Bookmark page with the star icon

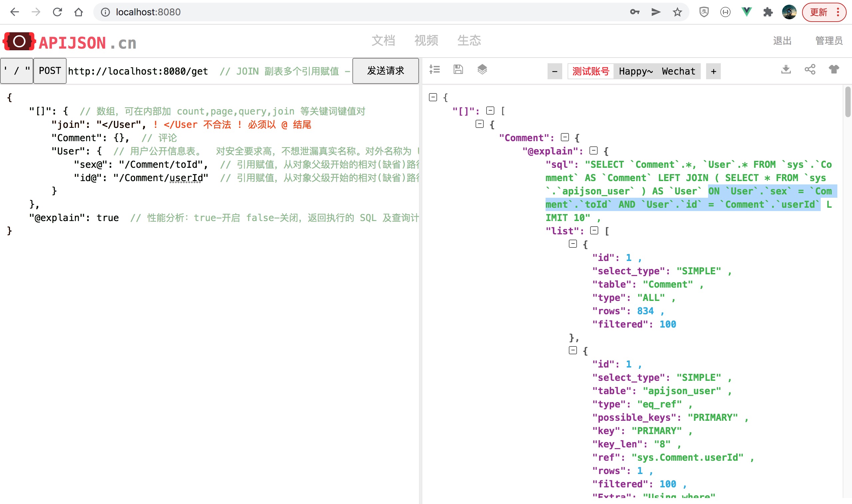tap(677, 12)
